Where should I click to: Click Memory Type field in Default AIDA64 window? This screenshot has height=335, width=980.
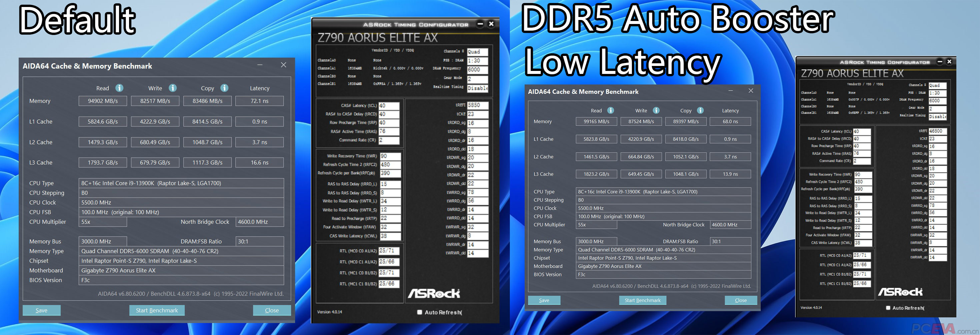[x=181, y=251]
